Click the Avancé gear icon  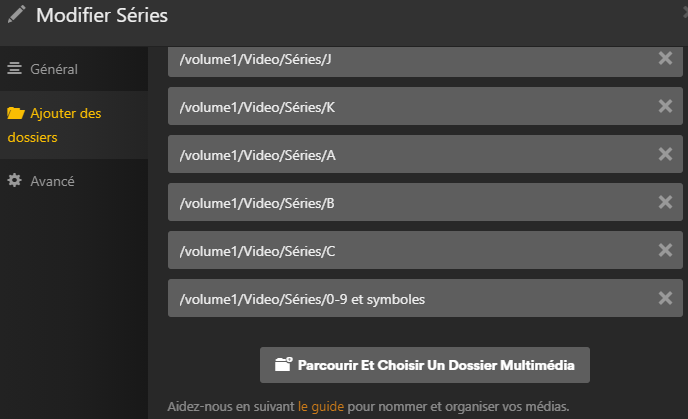click(15, 181)
